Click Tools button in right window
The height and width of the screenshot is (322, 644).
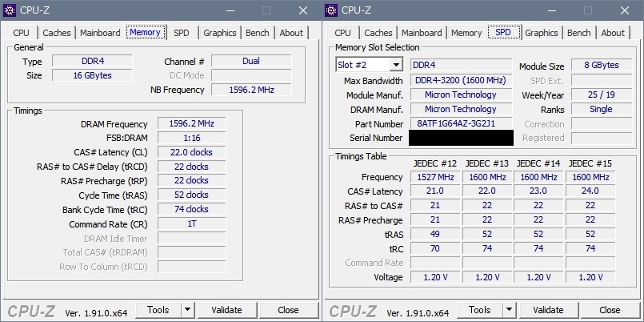point(480,310)
